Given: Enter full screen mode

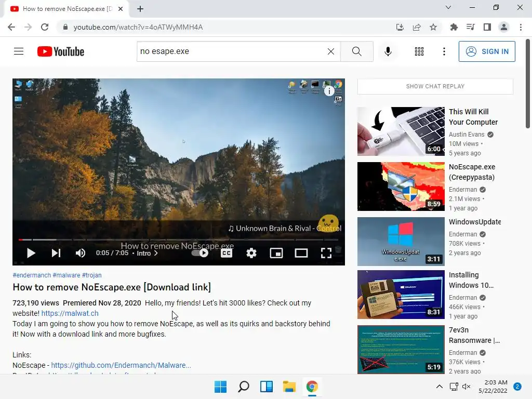Looking at the screenshot, I should click(x=326, y=253).
